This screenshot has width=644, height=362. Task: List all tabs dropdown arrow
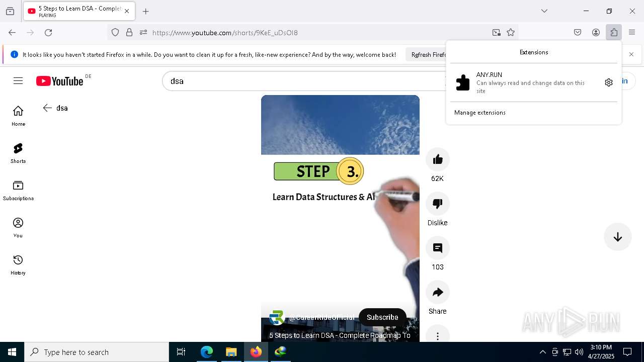[x=544, y=11]
